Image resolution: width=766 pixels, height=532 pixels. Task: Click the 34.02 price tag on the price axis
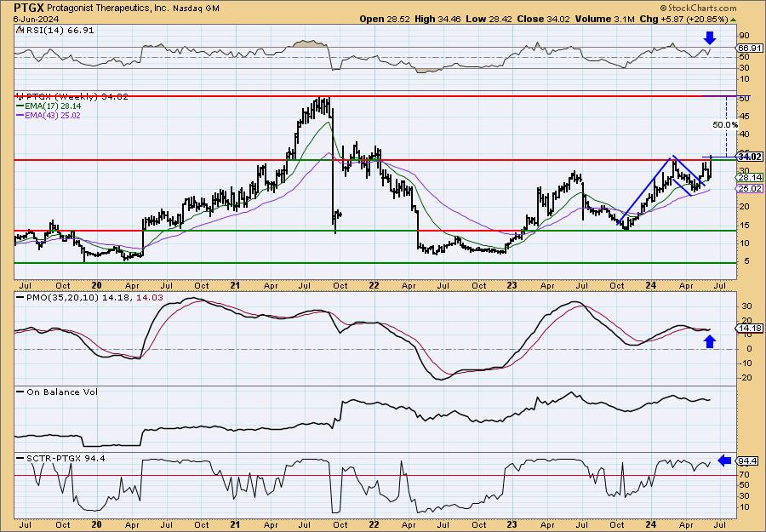pos(750,157)
